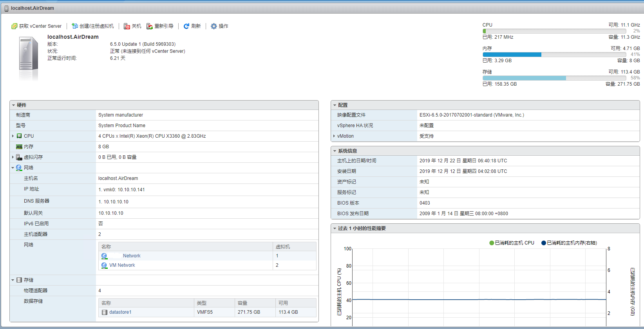This screenshot has height=329, width=644.
Task: Click the 容量 column header in datastore table
Action: pyautogui.click(x=255, y=303)
